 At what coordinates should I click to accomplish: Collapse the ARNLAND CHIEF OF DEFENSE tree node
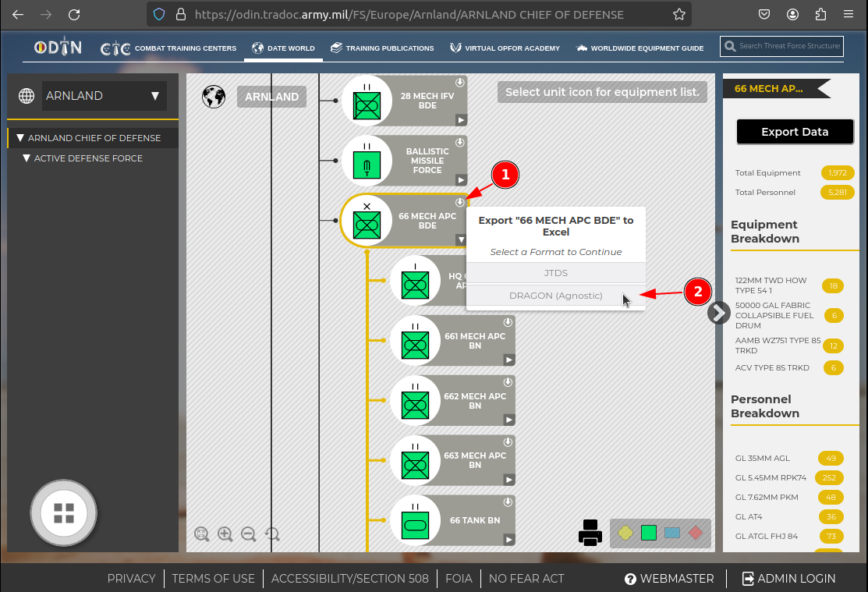(x=20, y=138)
